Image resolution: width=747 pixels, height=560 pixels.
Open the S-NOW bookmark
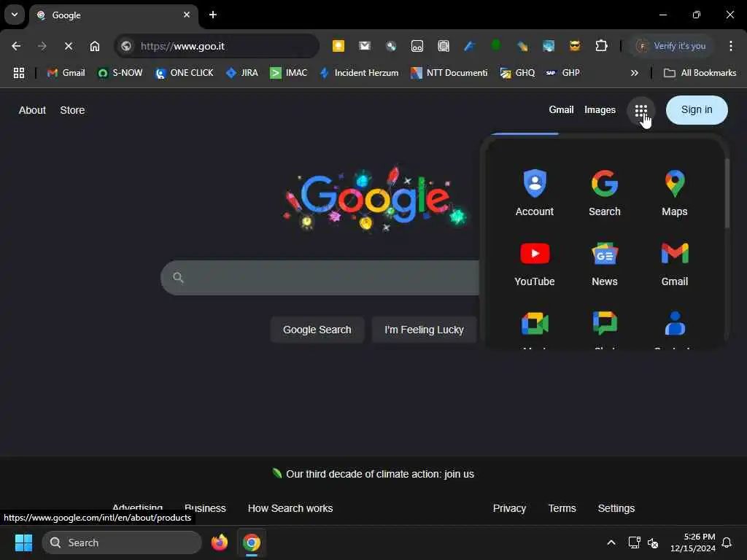coord(120,73)
